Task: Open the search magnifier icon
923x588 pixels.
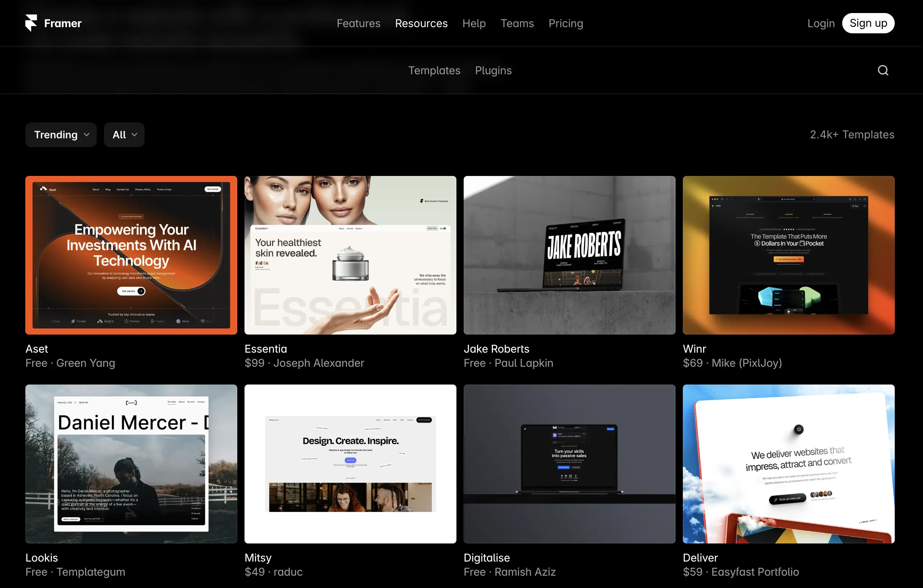Action: point(883,70)
